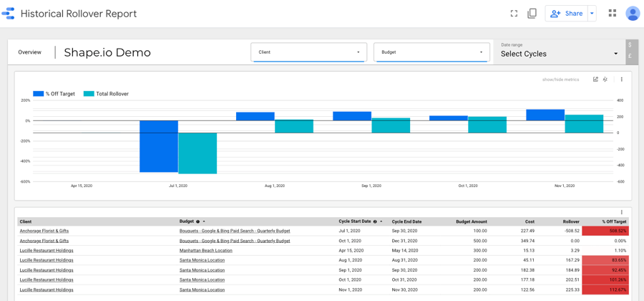Open the user account avatar

click(633, 13)
